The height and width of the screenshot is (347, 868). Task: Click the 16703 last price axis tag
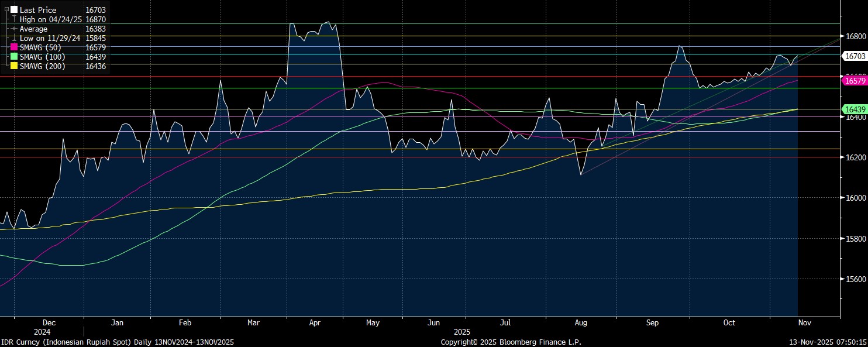tap(853, 56)
